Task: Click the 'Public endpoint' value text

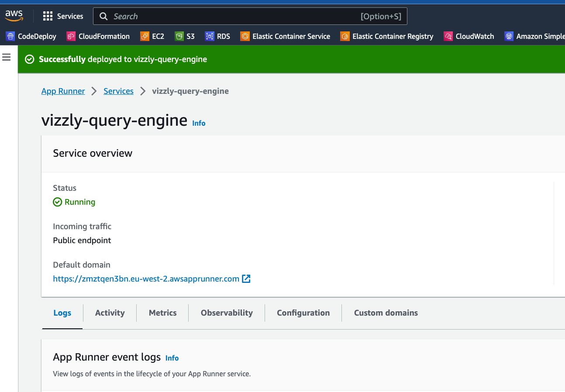Action: (82, 241)
